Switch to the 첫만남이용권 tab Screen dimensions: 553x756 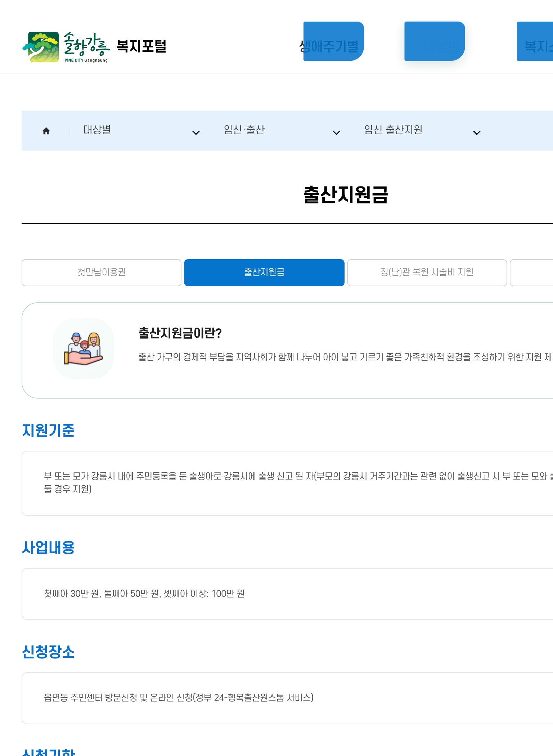102,273
